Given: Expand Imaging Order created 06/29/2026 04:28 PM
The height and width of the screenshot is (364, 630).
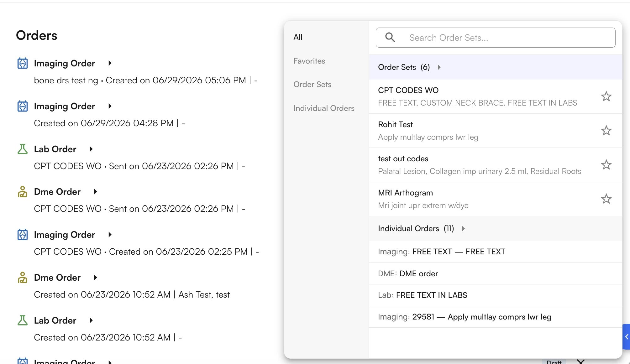Looking at the screenshot, I should [110, 106].
